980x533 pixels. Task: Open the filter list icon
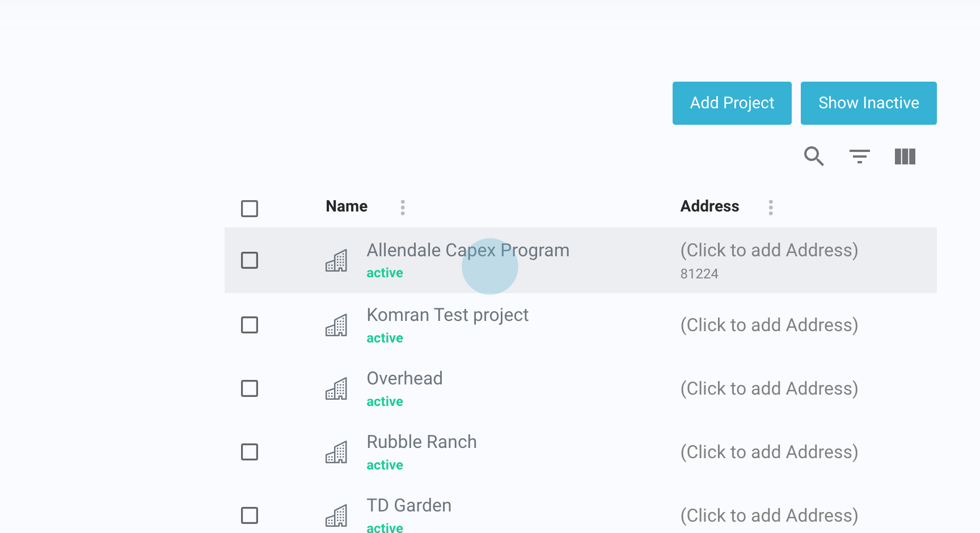click(x=859, y=156)
